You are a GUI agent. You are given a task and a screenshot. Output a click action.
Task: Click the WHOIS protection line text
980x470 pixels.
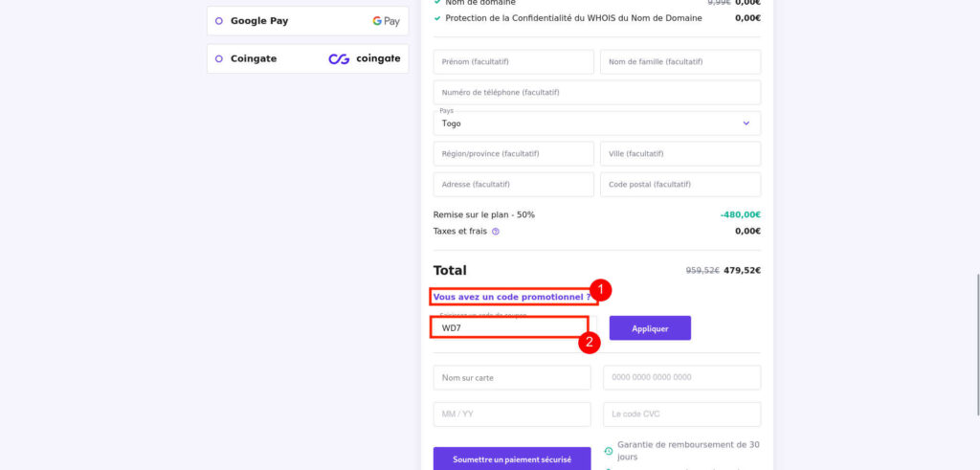[x=573, y=18]
